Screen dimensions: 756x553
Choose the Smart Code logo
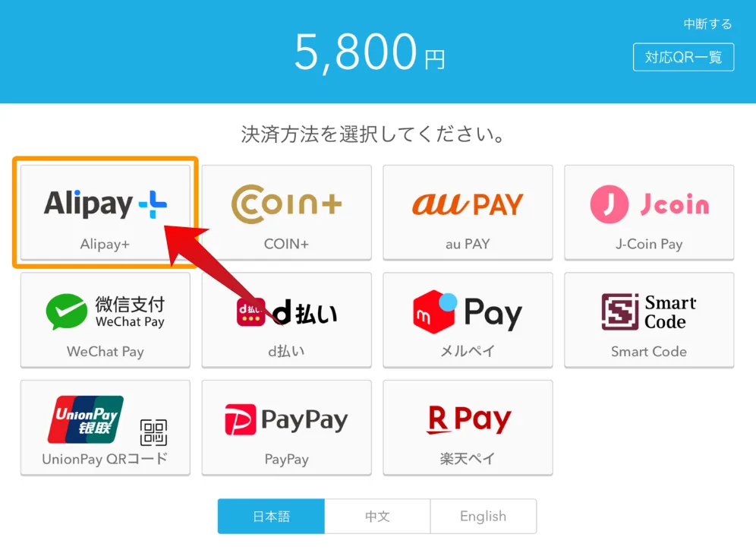pyautogui.click(x=649, y=311)
